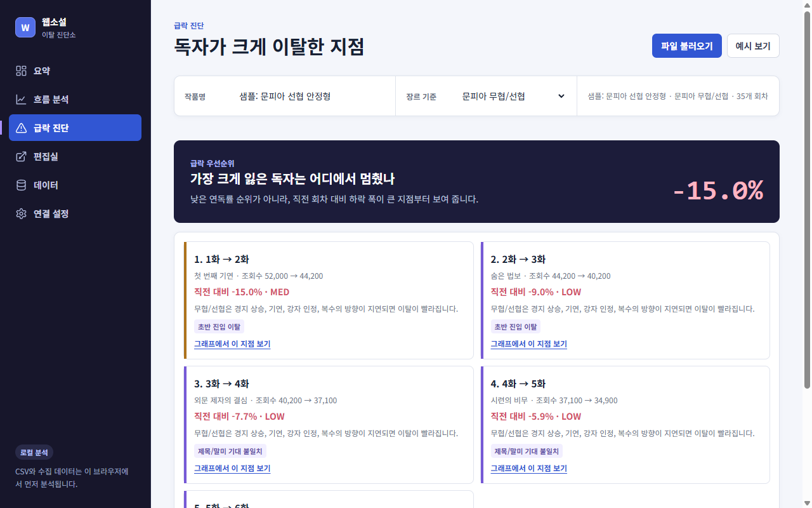This screenshot has height=508, width=812.
Task: Click 그래프에서 이 지점 보기 in 1화 → 2화 card
Action: pyautogui.click(x=232, y=344)
